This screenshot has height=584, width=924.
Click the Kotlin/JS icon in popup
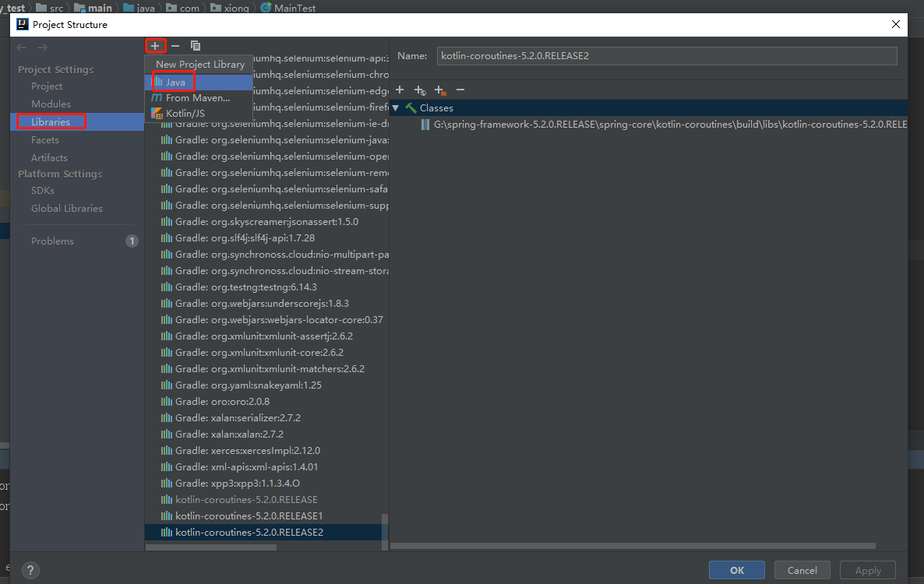point(157,113)
